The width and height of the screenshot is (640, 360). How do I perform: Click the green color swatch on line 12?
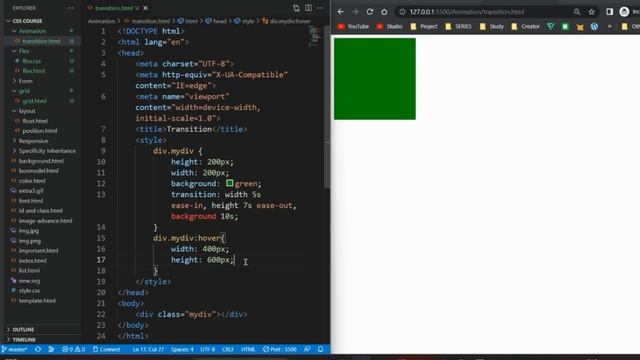(x=230, y=183)
